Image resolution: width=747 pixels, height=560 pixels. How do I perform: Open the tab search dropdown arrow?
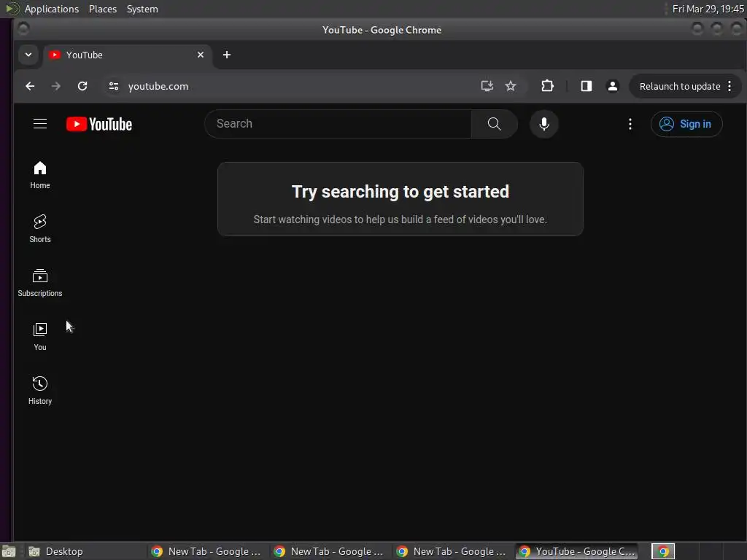(28, 55)
